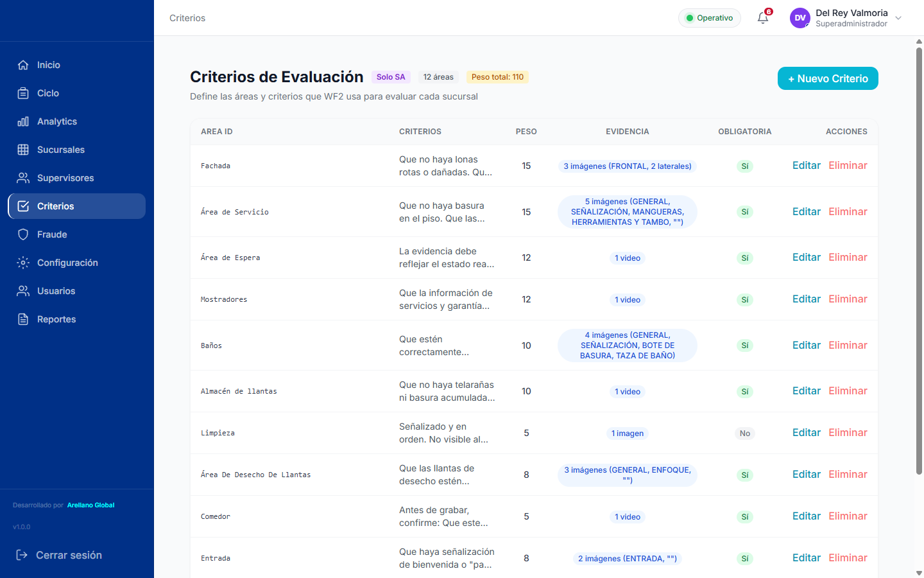Navigate to the Supervisores page

[77, 178]
